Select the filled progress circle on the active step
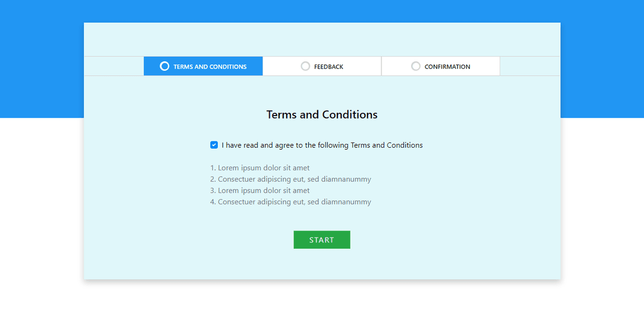Image resolution: width=644 pixels, height=310 pixels. click(x=164, y=66)
